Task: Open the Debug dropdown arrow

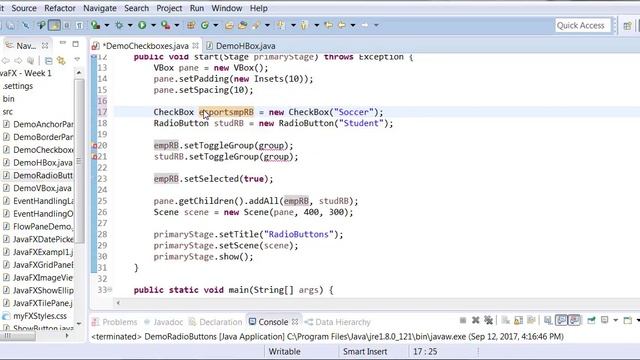Action: [130, 25]
